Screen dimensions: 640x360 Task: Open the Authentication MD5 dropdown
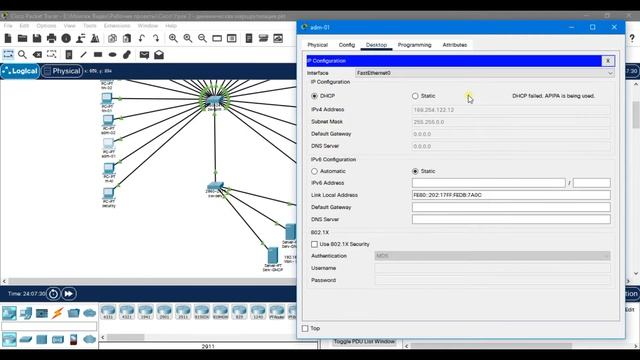coord(492,256)
